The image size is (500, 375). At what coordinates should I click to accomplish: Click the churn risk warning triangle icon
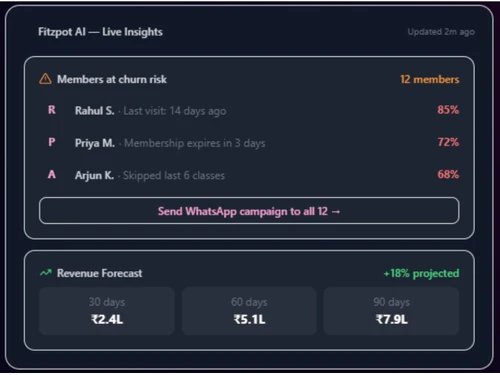45,79
